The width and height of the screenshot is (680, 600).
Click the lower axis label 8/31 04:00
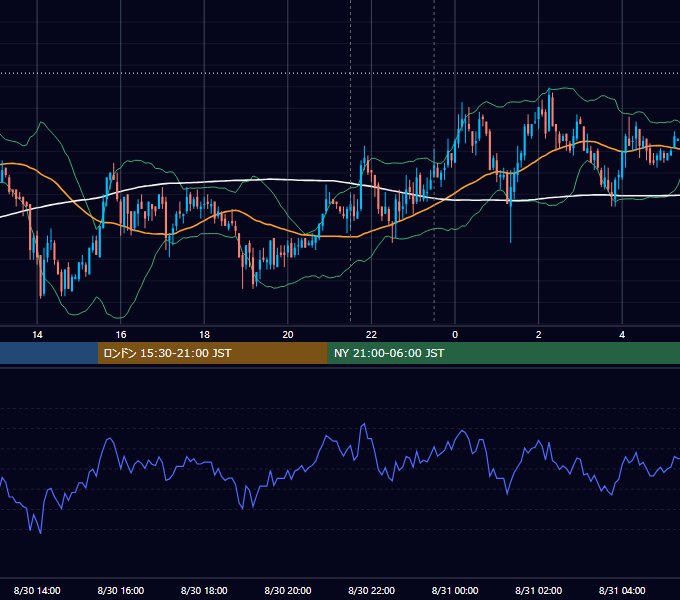pos(622,590)
